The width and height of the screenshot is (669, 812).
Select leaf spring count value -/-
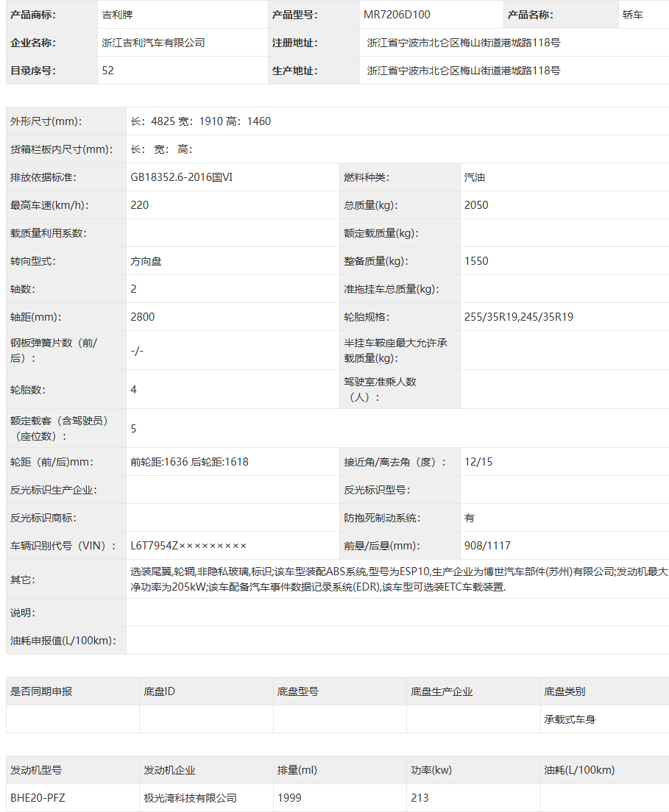click(x=137, y=351)
